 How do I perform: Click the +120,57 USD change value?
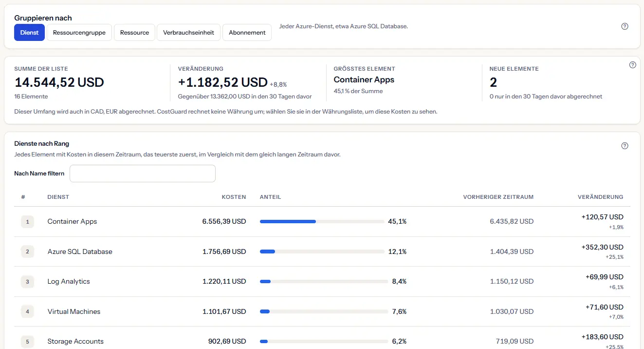point(603,217)
